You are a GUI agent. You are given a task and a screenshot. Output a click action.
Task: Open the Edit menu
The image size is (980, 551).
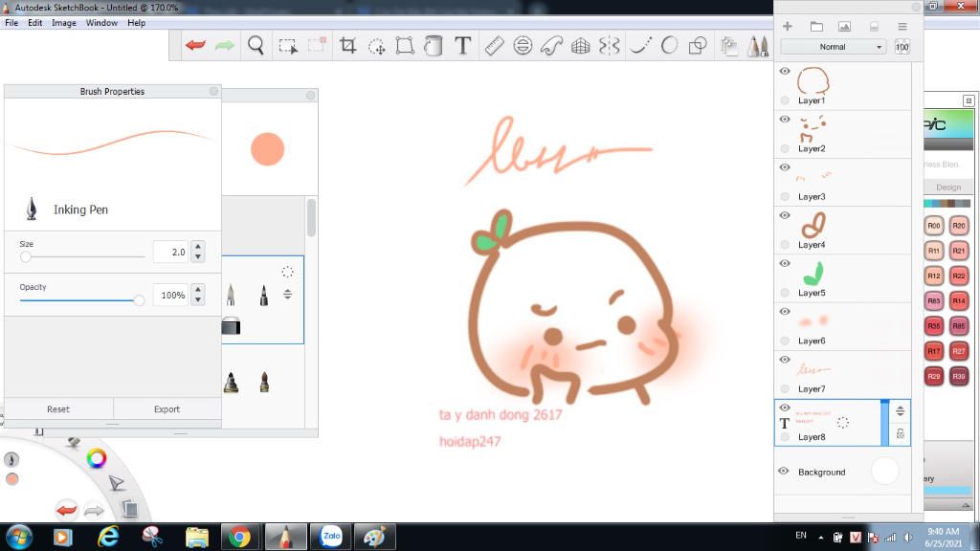pos(35,23)
